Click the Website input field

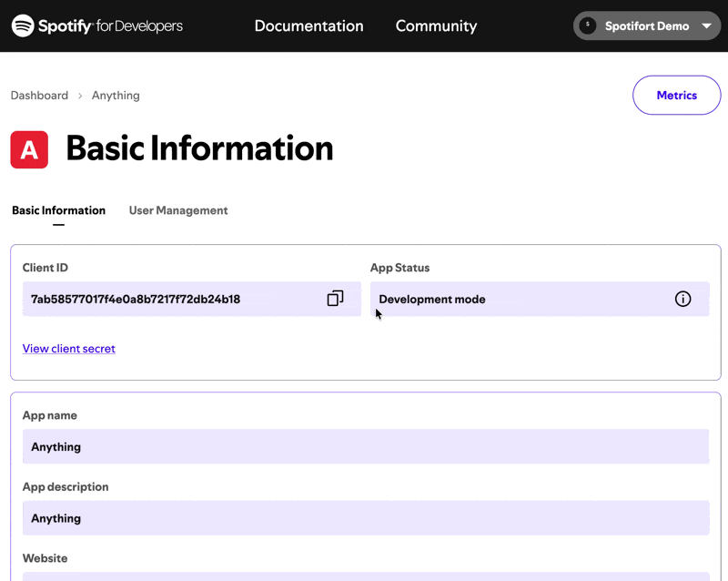(364, 577)
